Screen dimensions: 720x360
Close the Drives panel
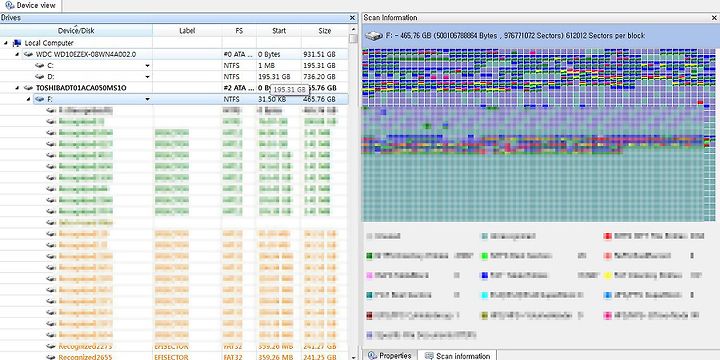(x=353, y=18)
